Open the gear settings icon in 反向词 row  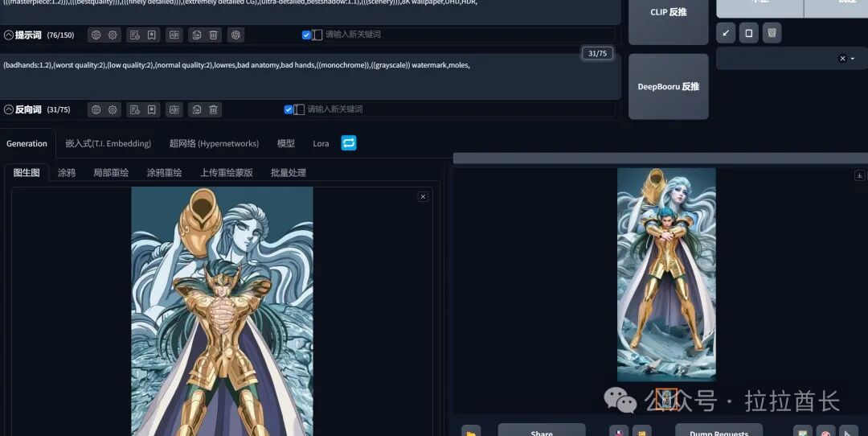113,109
